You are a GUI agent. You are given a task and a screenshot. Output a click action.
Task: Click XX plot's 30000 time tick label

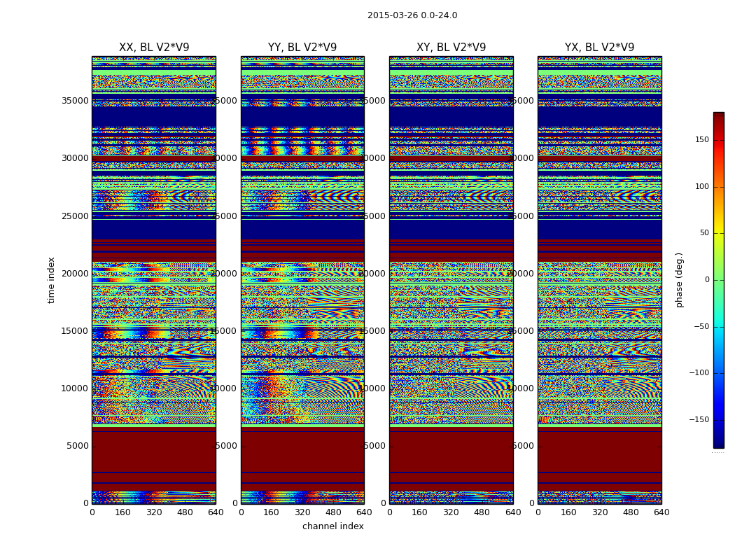pos(75,158)
